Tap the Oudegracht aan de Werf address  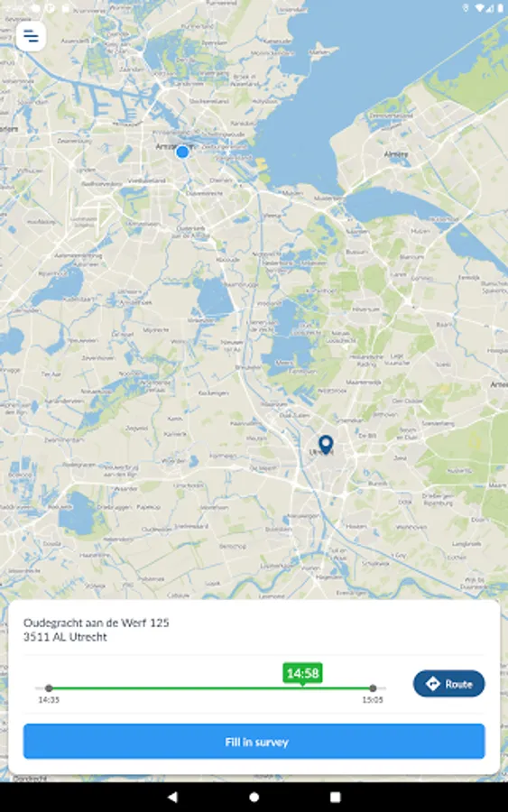tap(97, 623)
